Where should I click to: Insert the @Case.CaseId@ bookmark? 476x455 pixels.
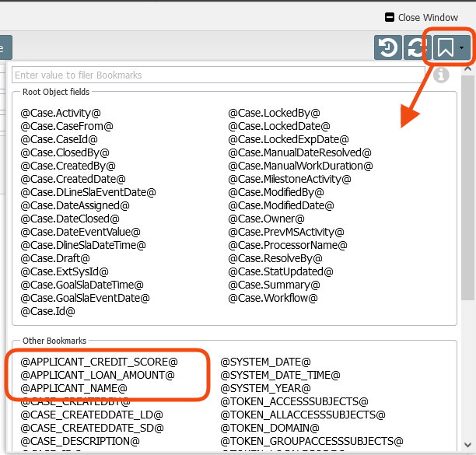[x=59, y=139]
